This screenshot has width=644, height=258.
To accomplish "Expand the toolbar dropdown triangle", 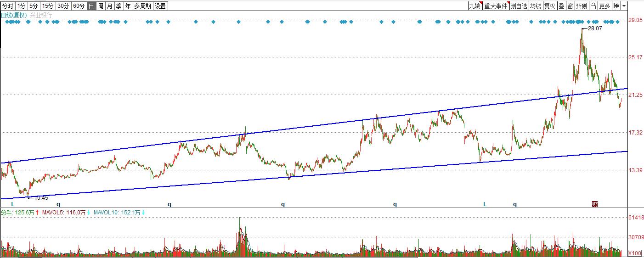I will click(x=624, y=6).
